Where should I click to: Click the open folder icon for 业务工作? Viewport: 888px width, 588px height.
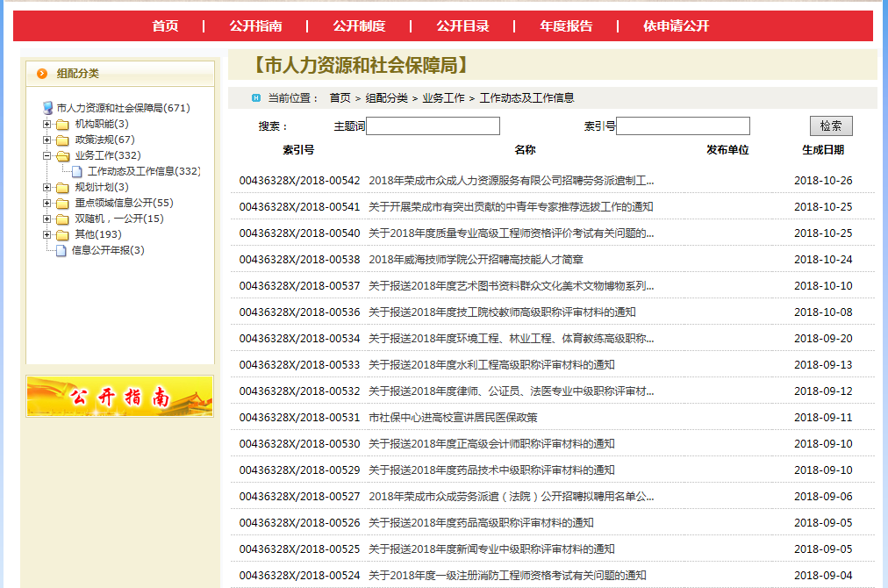(x=62, y=156)
